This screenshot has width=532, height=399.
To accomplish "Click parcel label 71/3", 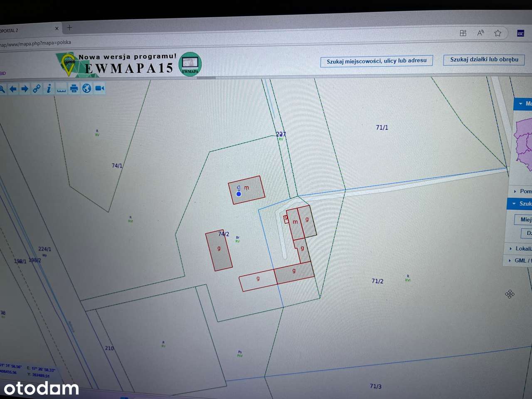I will click(x=376, y=386).
